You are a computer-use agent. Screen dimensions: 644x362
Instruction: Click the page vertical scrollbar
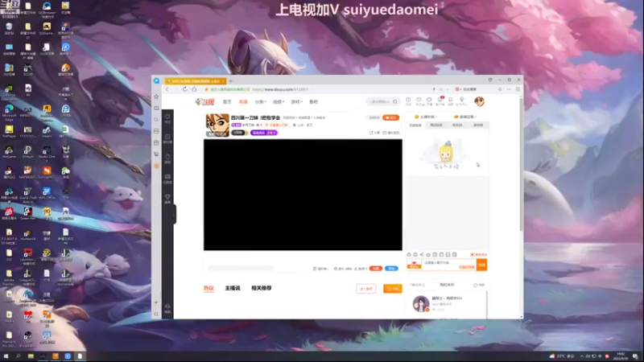(521, 164)
